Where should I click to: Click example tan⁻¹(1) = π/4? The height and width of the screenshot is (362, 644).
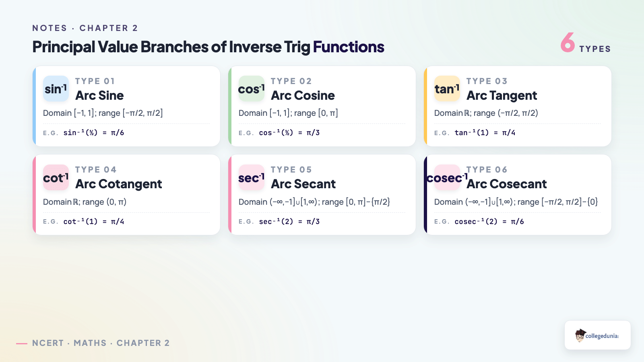click(x=485, y=133)
